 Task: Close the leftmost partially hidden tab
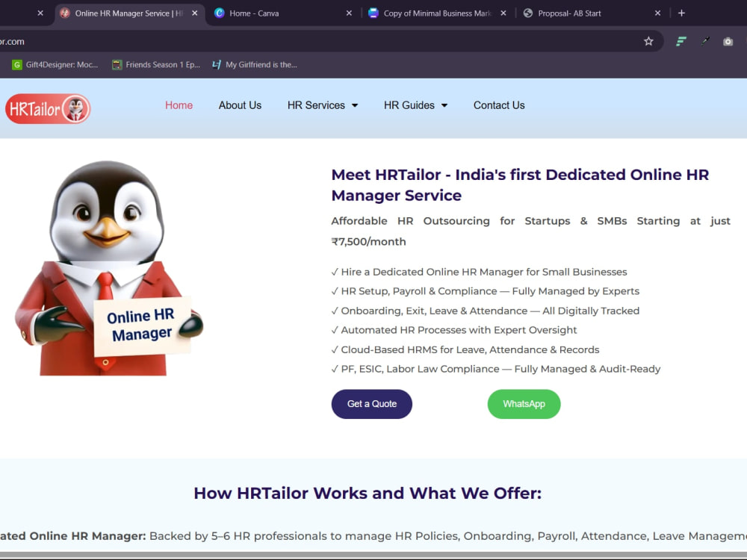(x=40, y=13)
